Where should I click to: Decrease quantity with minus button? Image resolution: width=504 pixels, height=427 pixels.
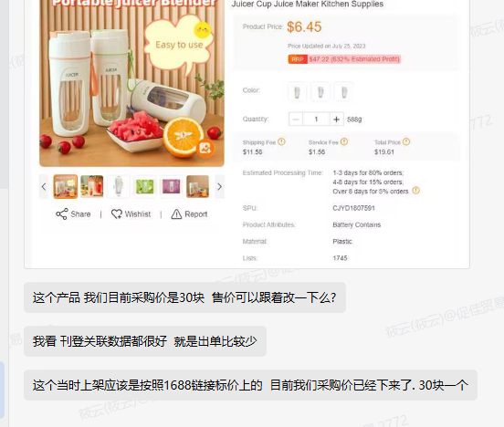(x=296, y=120)
